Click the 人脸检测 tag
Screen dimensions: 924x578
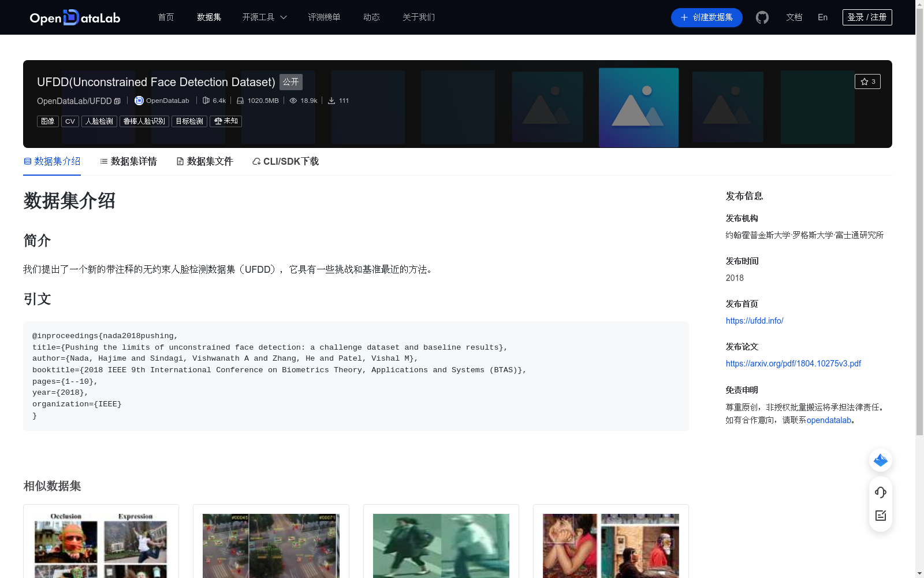tap(99, 121)
